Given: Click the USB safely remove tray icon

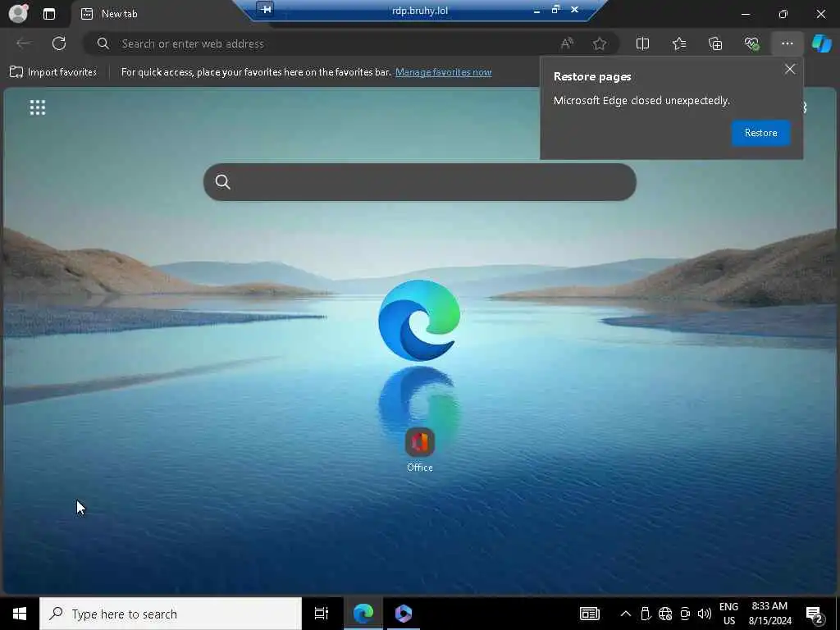Looking at the screenshot, I should (x=646, y=614).
